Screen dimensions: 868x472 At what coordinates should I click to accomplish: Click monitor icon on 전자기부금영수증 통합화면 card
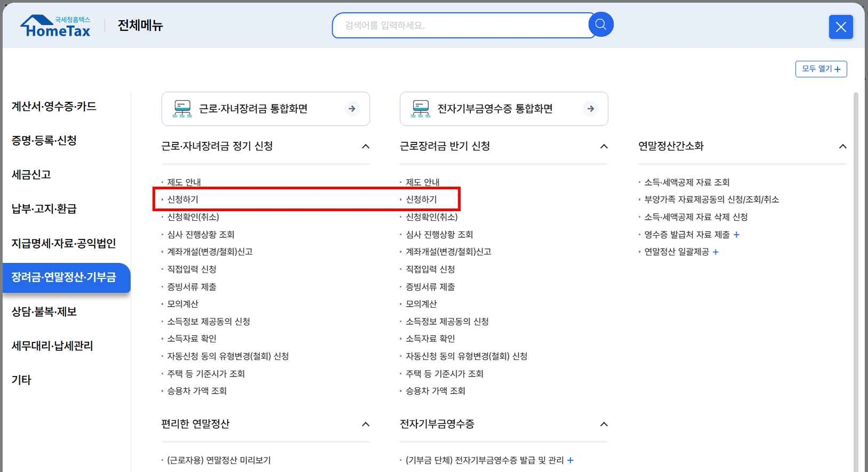coord(421,109)
